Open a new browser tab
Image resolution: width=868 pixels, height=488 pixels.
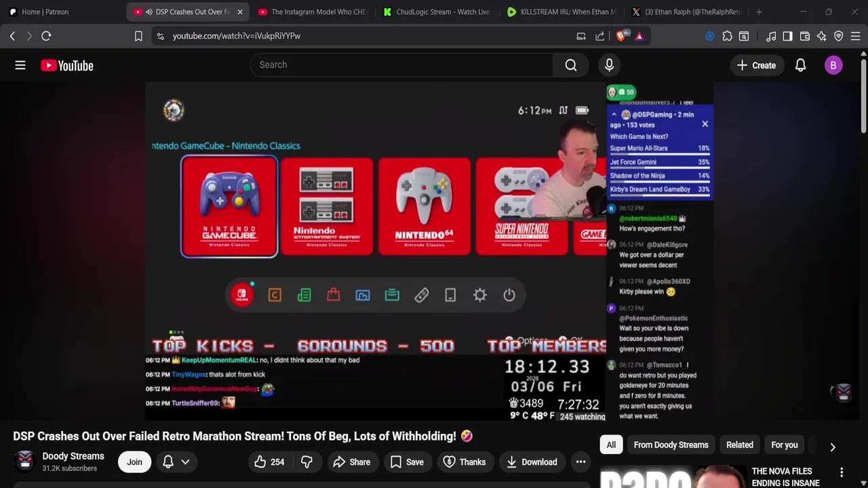[759, 12]
